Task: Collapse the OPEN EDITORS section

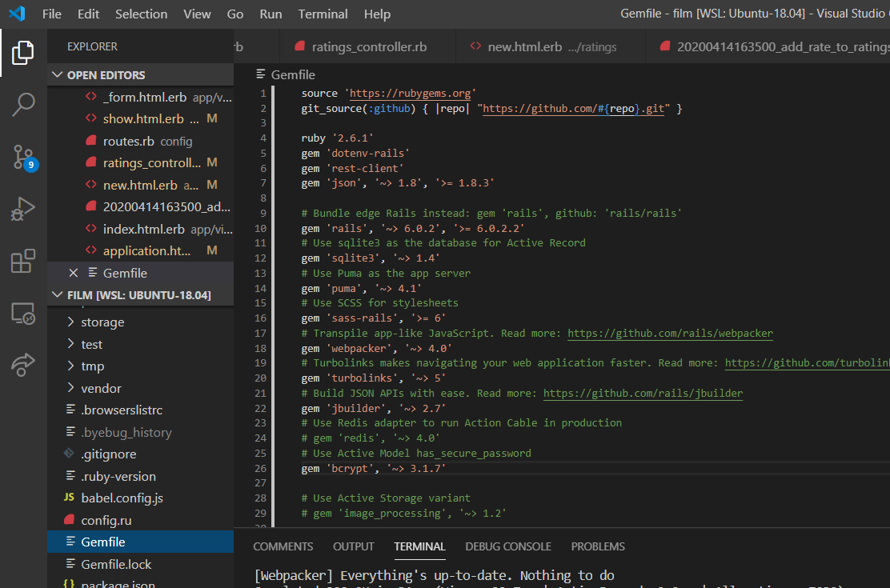Action: tap(58, 74)
